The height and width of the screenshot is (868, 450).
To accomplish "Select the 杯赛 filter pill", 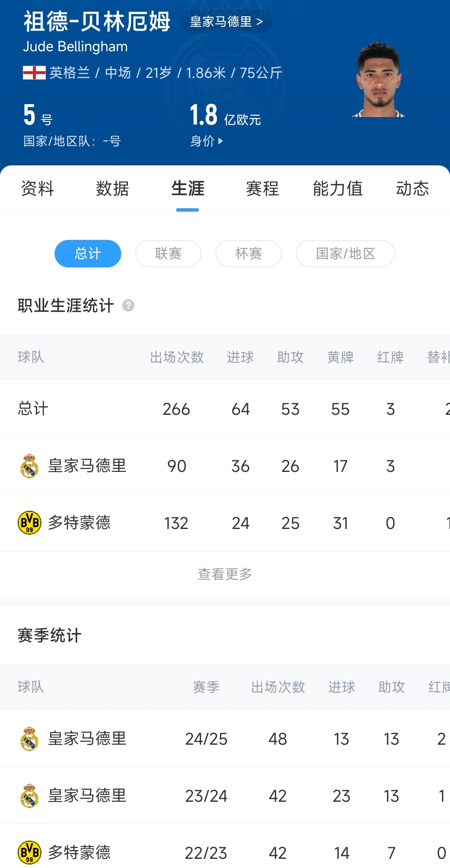I will click(x=249, y=254).
